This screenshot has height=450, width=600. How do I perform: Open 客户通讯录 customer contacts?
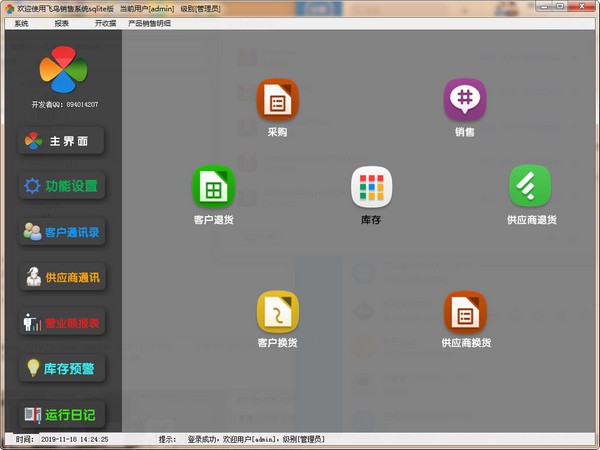coord(62,232)
